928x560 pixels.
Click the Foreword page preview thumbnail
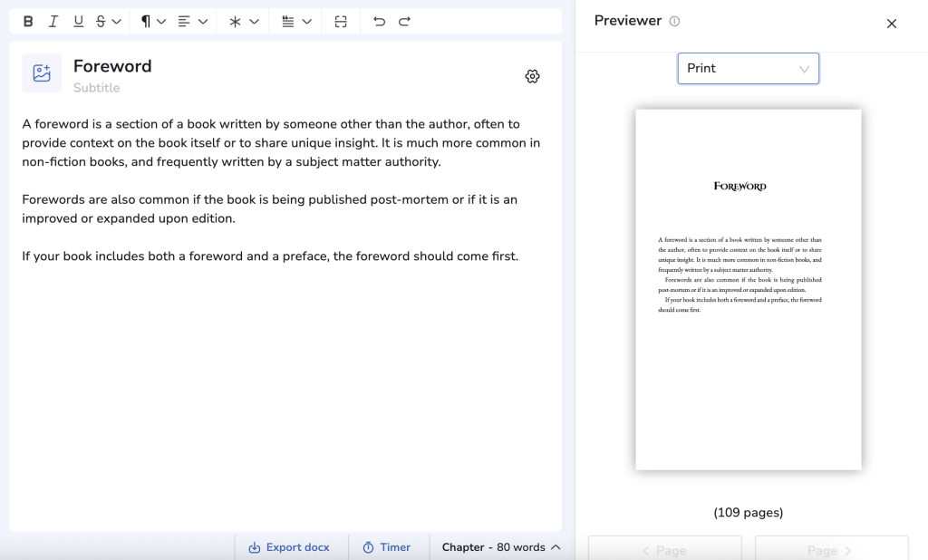click(748, 289)
